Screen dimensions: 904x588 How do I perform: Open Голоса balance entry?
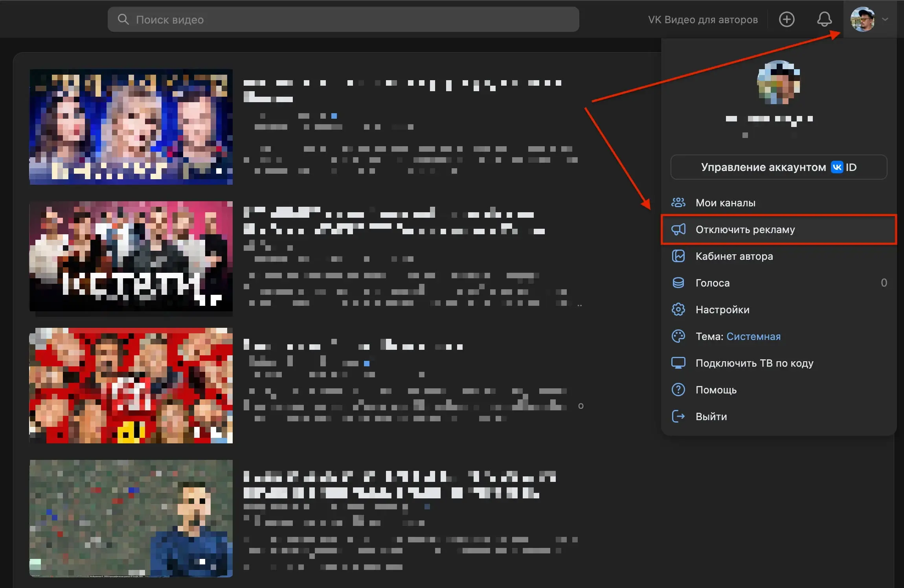779,283
